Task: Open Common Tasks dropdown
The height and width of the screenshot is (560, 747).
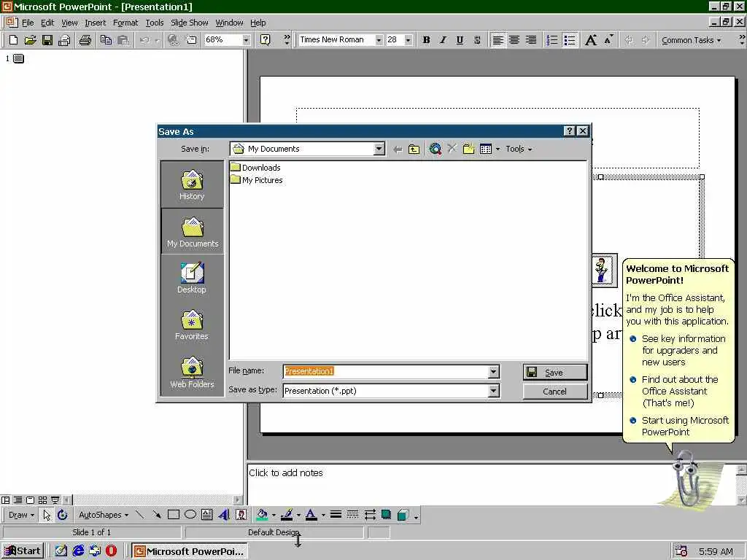Action: [691, 40]
